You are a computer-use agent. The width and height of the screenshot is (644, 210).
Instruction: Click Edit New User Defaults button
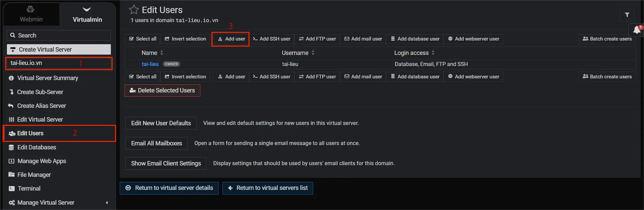[x=161, y=123]
